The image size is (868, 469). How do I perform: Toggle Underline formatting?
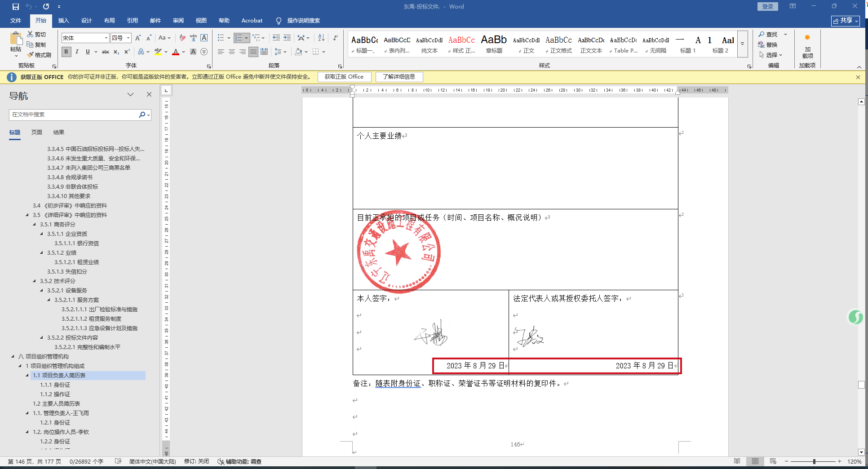88,52
